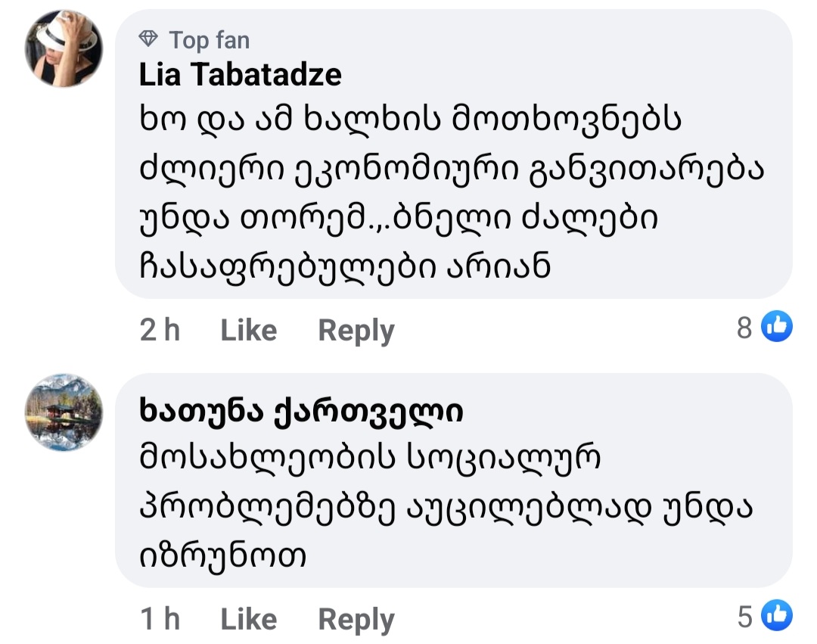817x644 pixels.
Task: Like Lia Tabatadze's comment
Action: point(248,330)
